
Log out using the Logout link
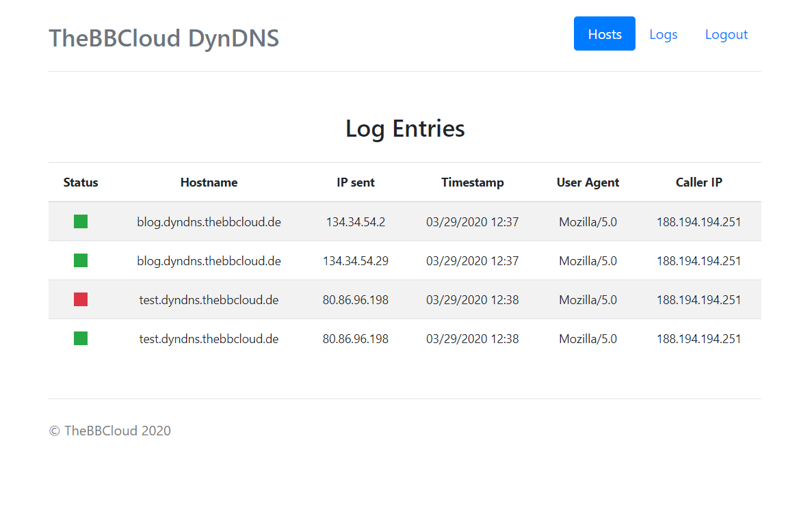[726, 34]
